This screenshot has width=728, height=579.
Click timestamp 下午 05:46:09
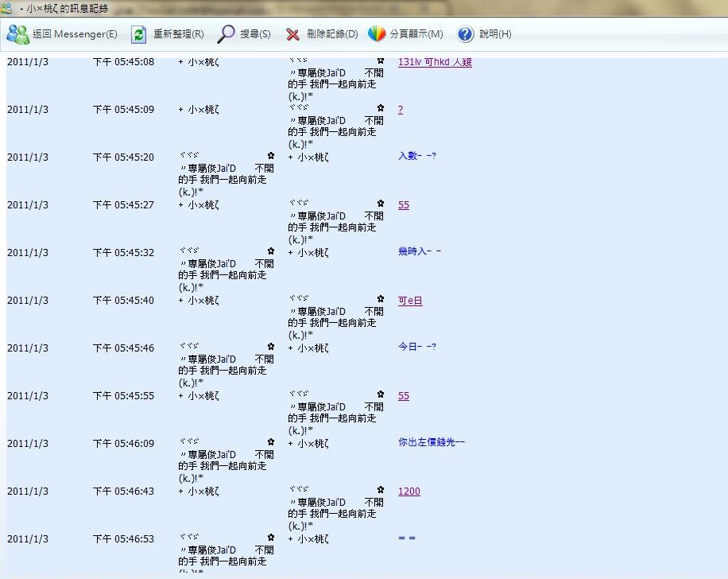point(123,443)
